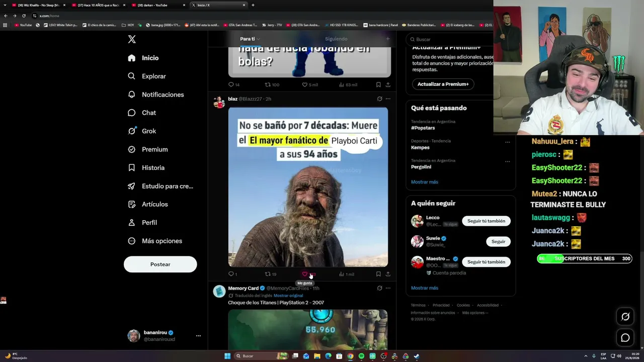
Task: Ask Grok about the Memory Card post
Action: [x=379, y=288]
